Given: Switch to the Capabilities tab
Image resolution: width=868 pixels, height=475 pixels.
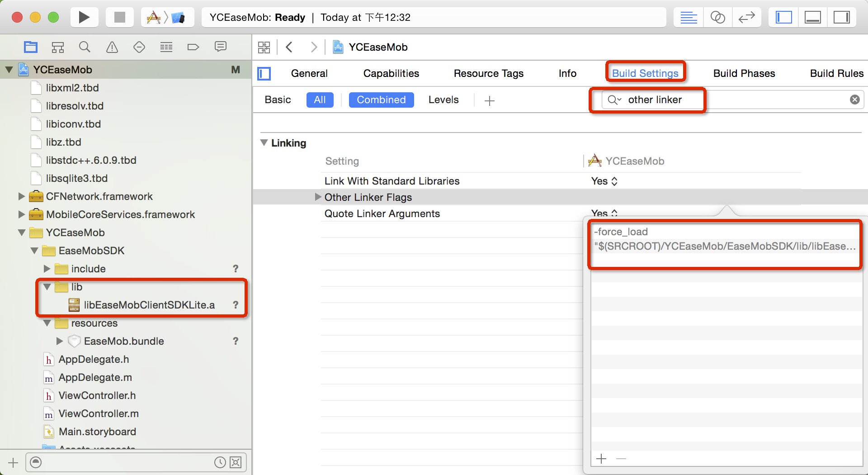Looking at the screenshot, I should tap(391, 73).
